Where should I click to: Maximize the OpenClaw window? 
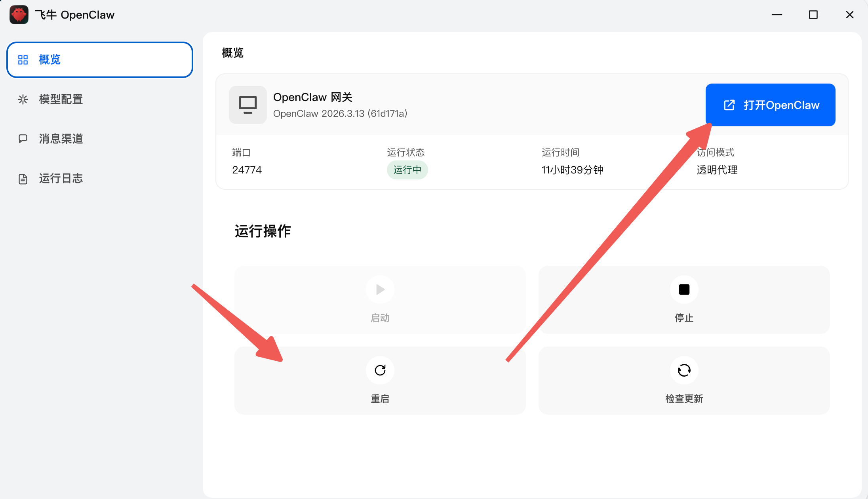pyautogui.click(x=813, y=15)
